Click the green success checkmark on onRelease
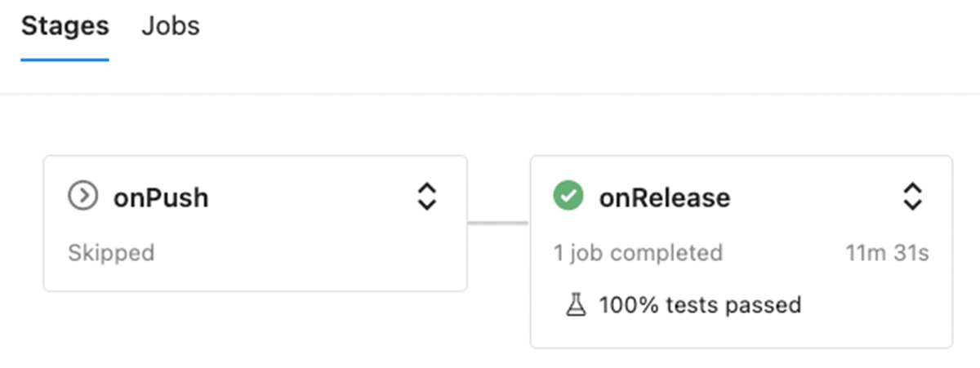Viewport: 980px width, 368px height. tap(568, 197)
